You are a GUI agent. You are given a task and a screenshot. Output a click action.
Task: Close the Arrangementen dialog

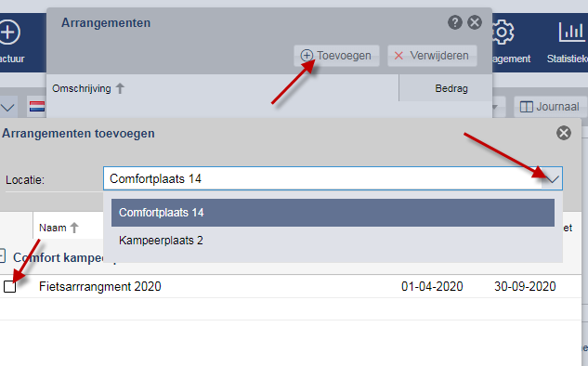(475, 22)
